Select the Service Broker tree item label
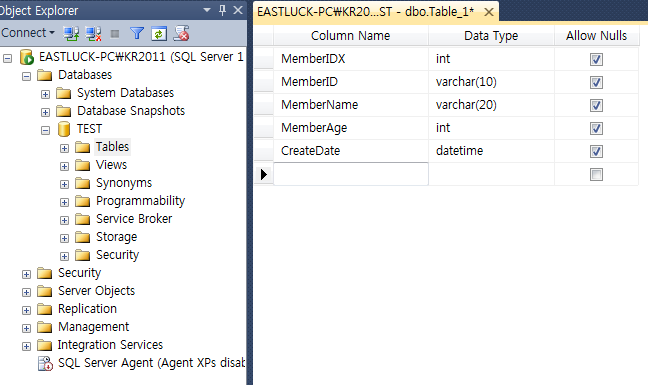648x385 pixels. [134, 219]
